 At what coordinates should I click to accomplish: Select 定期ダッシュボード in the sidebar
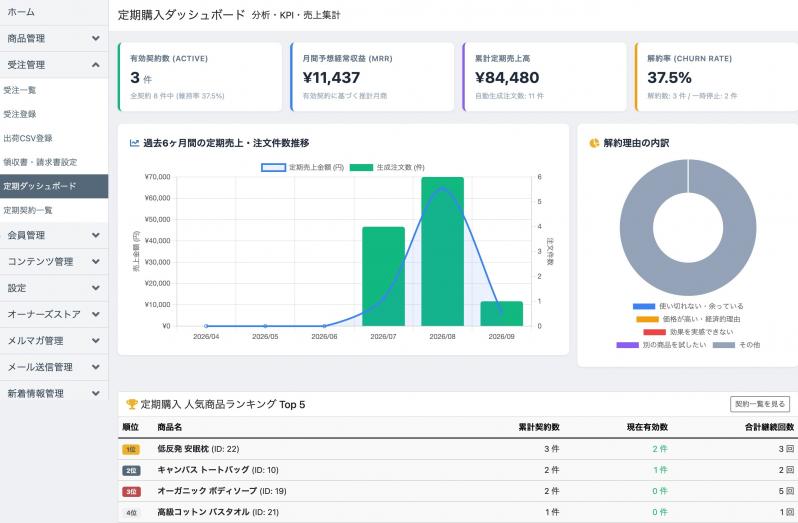(x=54, y=186)
